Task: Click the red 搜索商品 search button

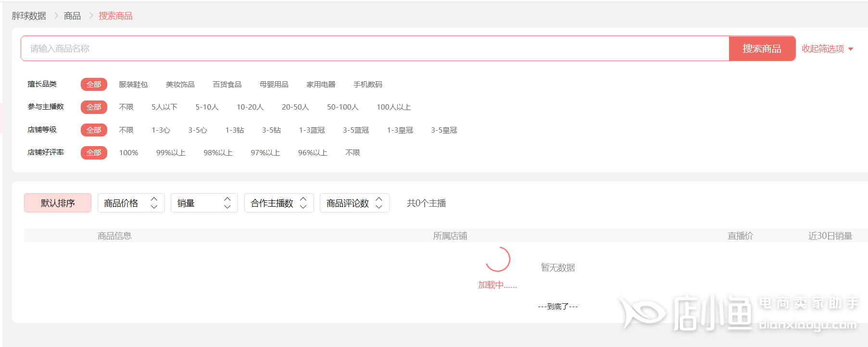Action: (x=762, y=49)
